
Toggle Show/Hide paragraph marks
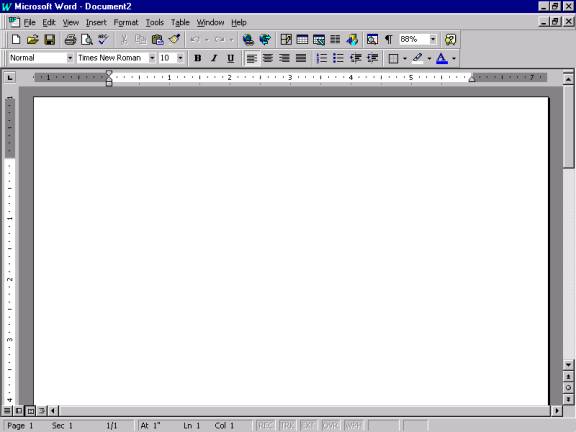click(388, 39)
